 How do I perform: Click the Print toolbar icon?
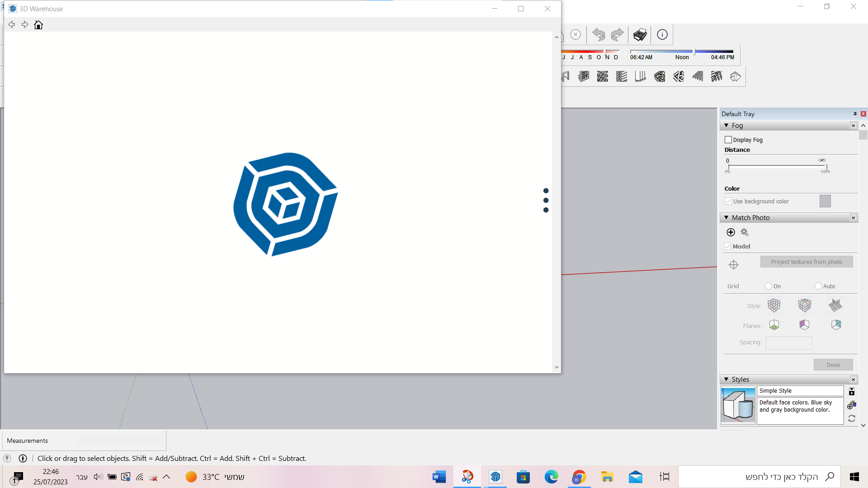(x=640, y=35)
